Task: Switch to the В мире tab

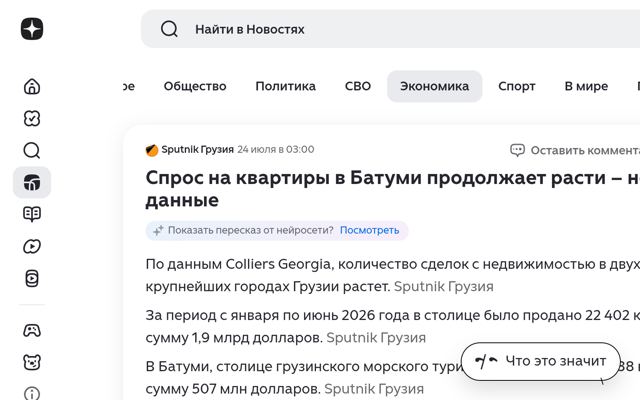Action: [586, 86]
